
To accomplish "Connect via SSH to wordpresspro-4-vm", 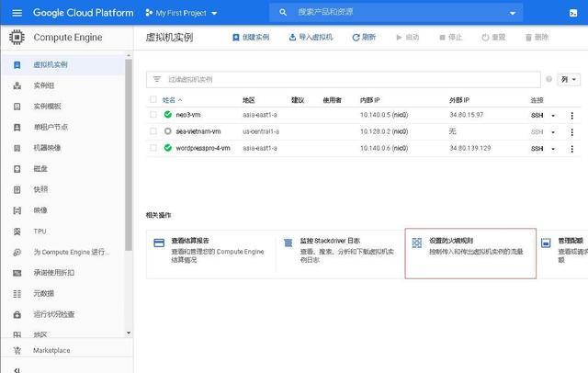I will tap(537, 149).
